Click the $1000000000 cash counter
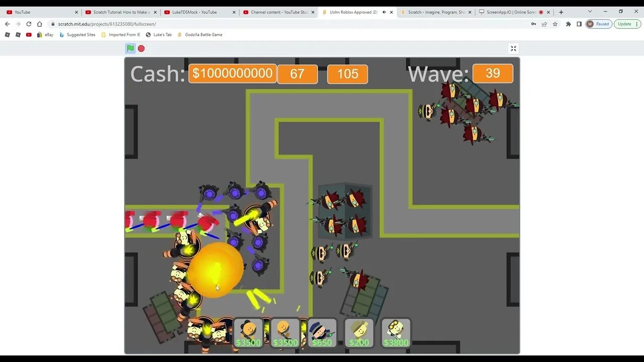 pos(232,73)
